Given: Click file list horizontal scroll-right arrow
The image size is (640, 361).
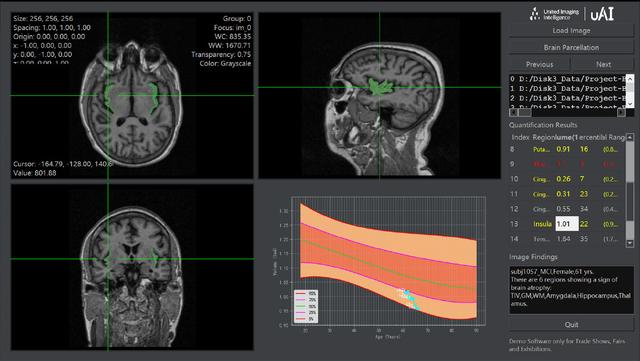Looking at the screenshot, I should coord(621,112).
